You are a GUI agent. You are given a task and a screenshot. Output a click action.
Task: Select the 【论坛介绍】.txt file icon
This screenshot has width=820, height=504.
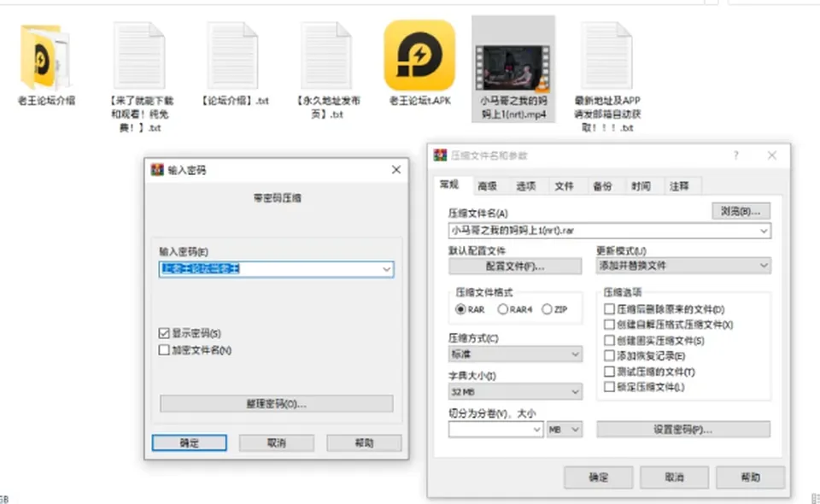coord(232,56)
